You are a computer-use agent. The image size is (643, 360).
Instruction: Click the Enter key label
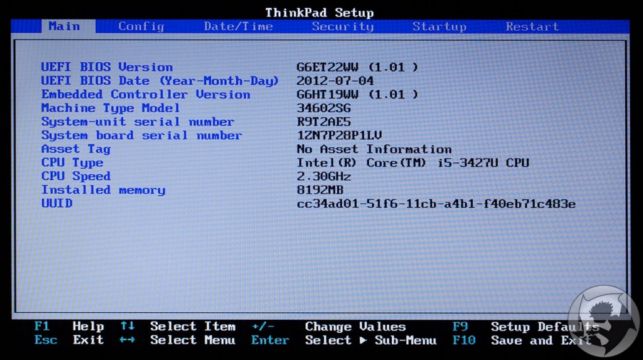coord(270,340)
